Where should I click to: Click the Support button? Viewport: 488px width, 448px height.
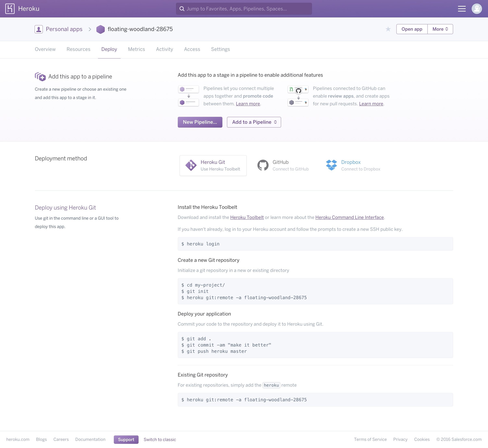(126, 439)
